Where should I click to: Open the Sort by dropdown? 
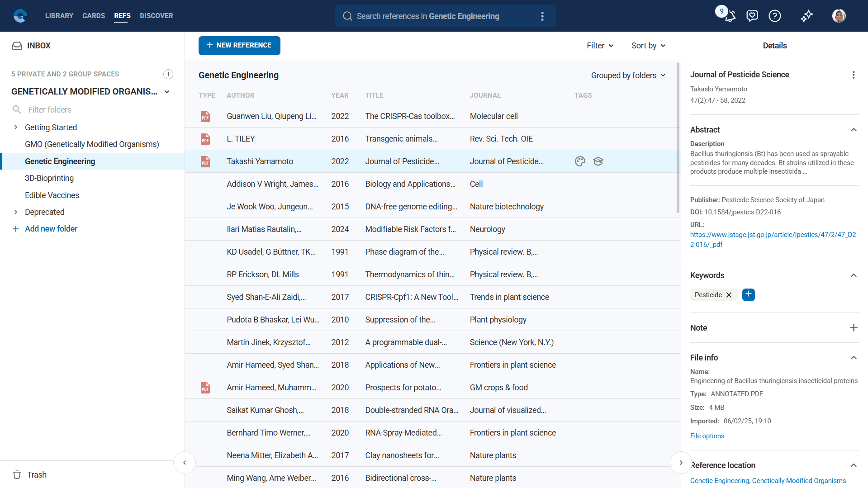tap(648, 46)
